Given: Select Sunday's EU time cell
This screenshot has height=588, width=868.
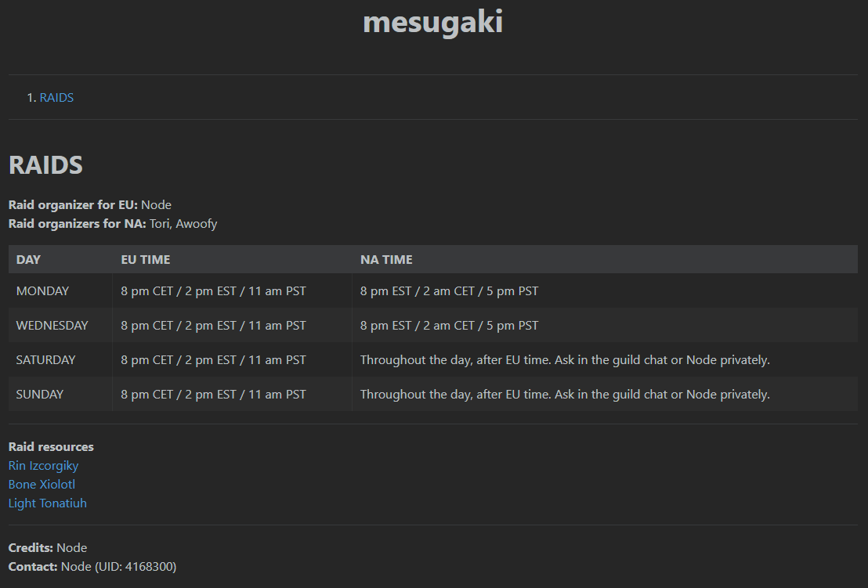Looking at the screenshot, I should pyautogui.click(x=232, y=394).
